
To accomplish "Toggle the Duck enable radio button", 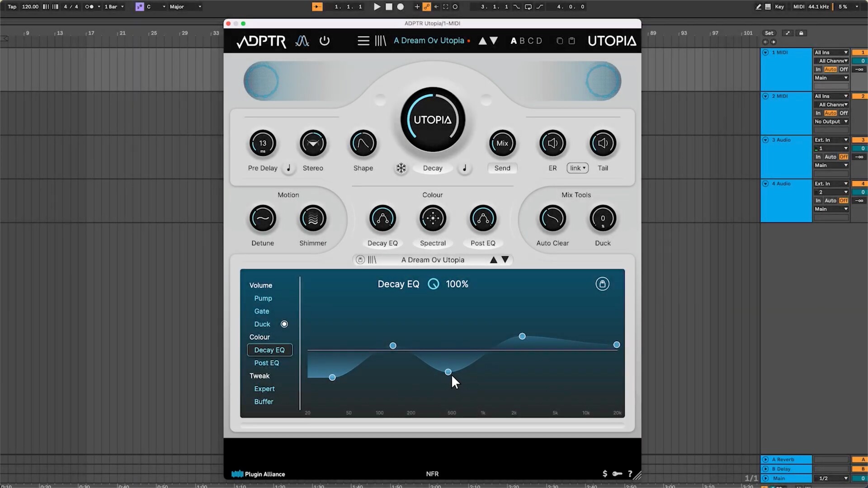I will tap(284, 324).
